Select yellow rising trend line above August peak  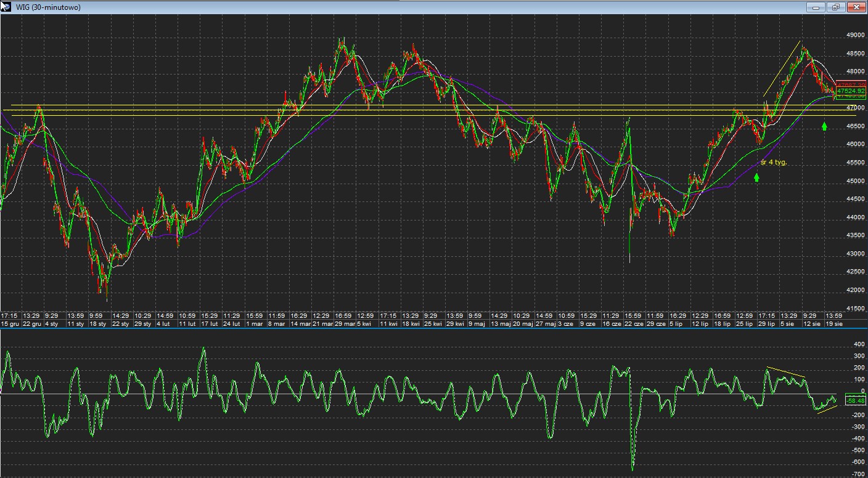click(x=782, y=68)
